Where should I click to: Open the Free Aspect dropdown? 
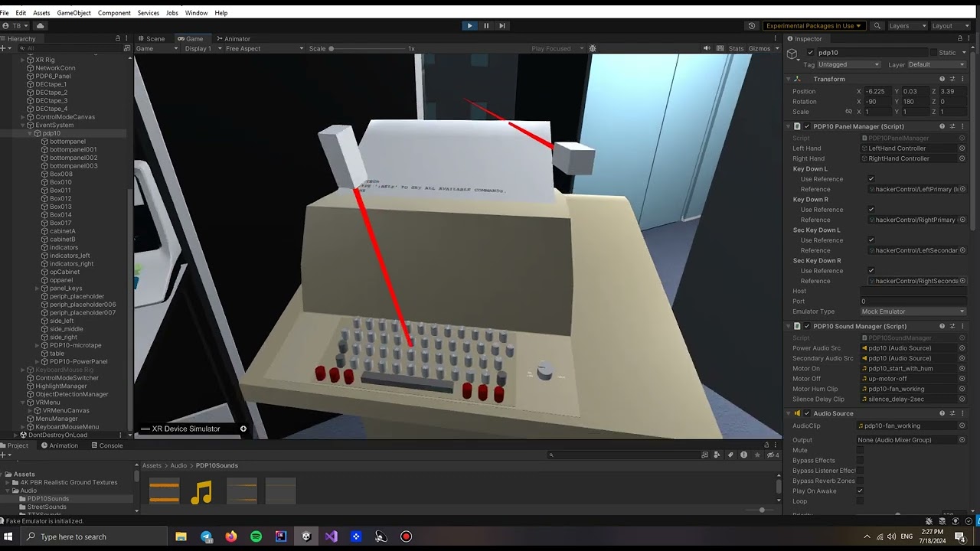pos(264,48)
